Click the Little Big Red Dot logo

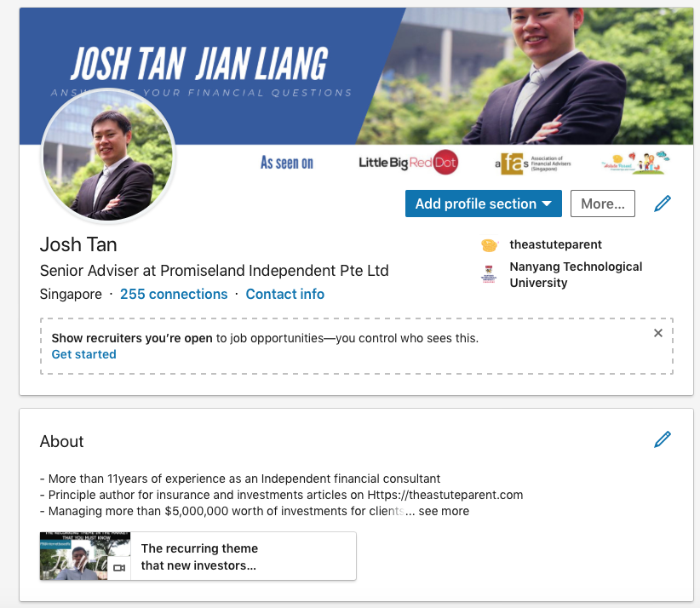point(408,162)
